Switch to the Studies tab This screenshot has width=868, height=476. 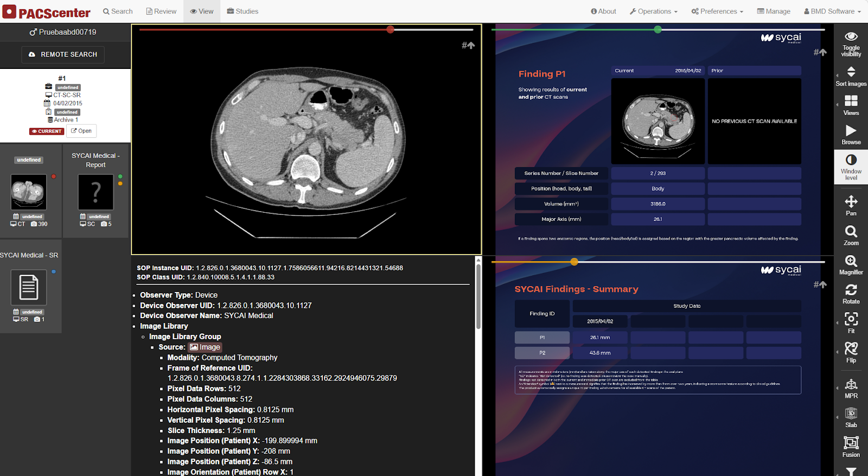tap(242, 11)
